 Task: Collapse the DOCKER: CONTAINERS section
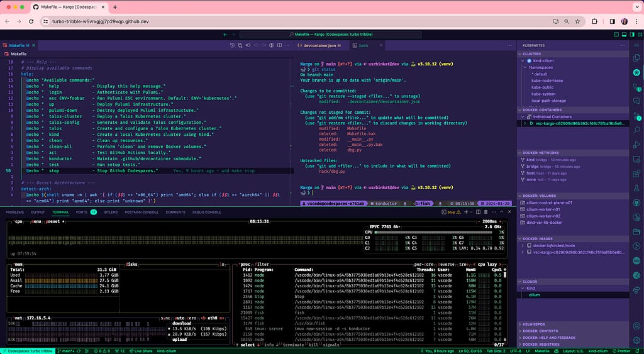(x=573, y=110)
